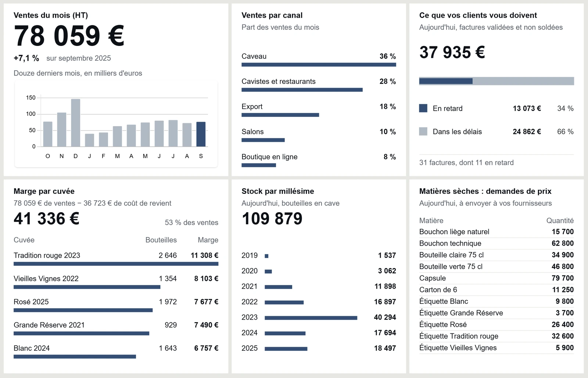This screenshot has width=588, height=378.
Task: Click the Rosé 2025 margin 7 677 €
Action: [x=206, y=302]
